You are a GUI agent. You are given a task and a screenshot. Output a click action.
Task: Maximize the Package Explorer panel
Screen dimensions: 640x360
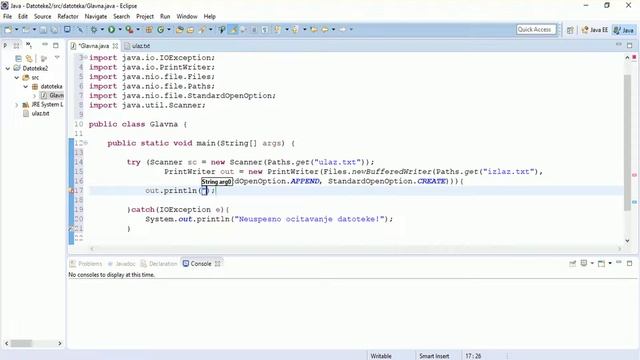tap(56, 45)
